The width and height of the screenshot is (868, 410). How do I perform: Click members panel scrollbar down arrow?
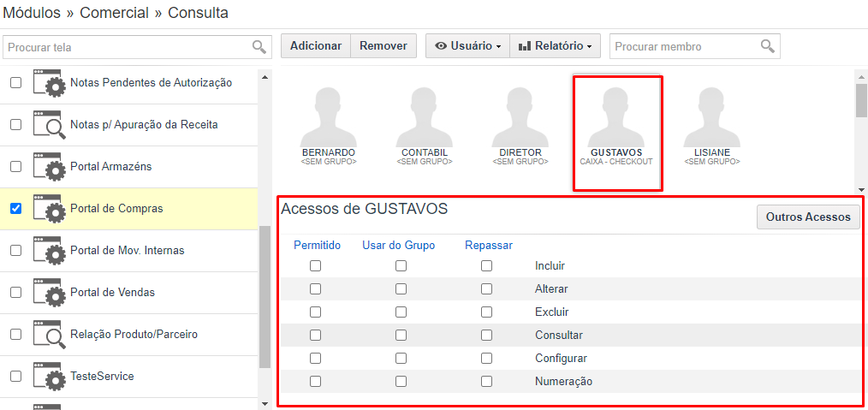[861, 189]
